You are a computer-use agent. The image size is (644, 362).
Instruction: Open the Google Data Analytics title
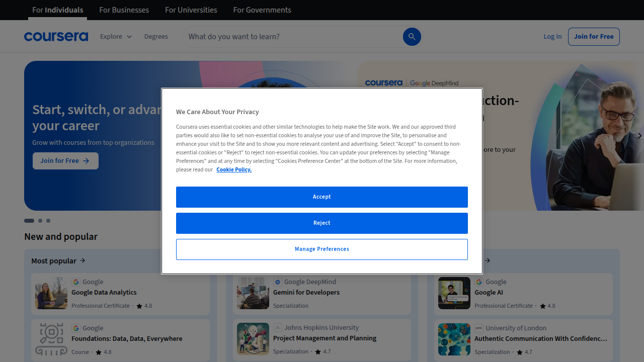click(104, 293)
